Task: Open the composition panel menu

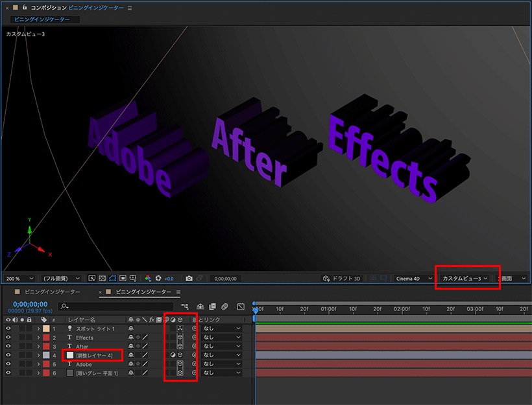Action: pos(130,8)
